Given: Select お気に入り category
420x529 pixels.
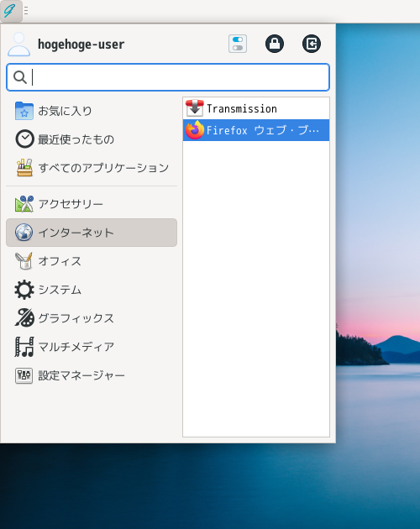Looking at the screenshot, I should click(92, 111).
